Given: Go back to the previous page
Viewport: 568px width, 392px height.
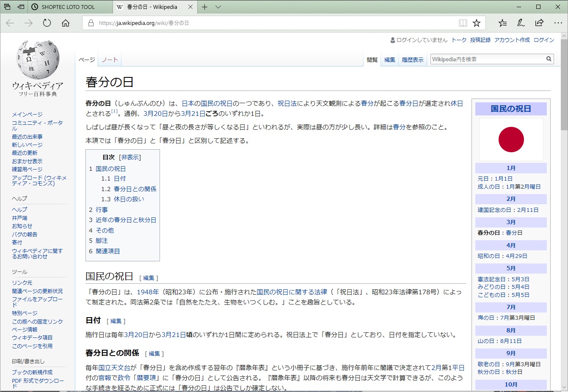Looking at the screenshot, I should coord(10,23).
